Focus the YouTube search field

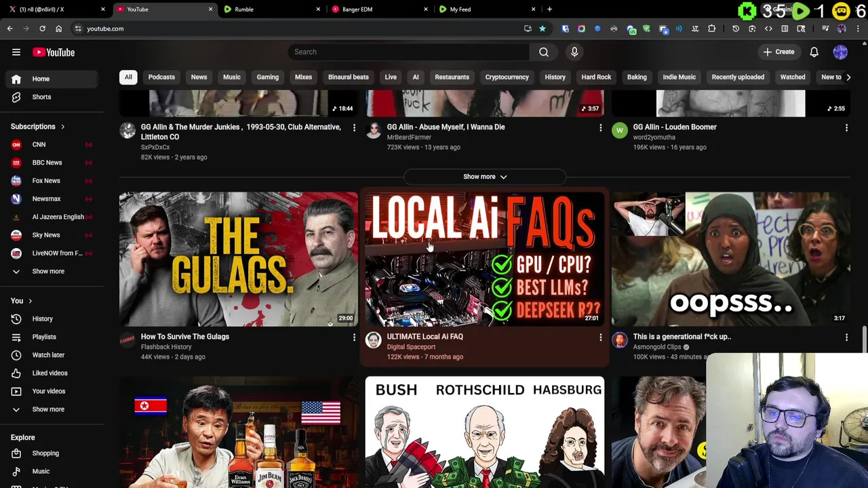pyautogui.click(x=408, y=52)
